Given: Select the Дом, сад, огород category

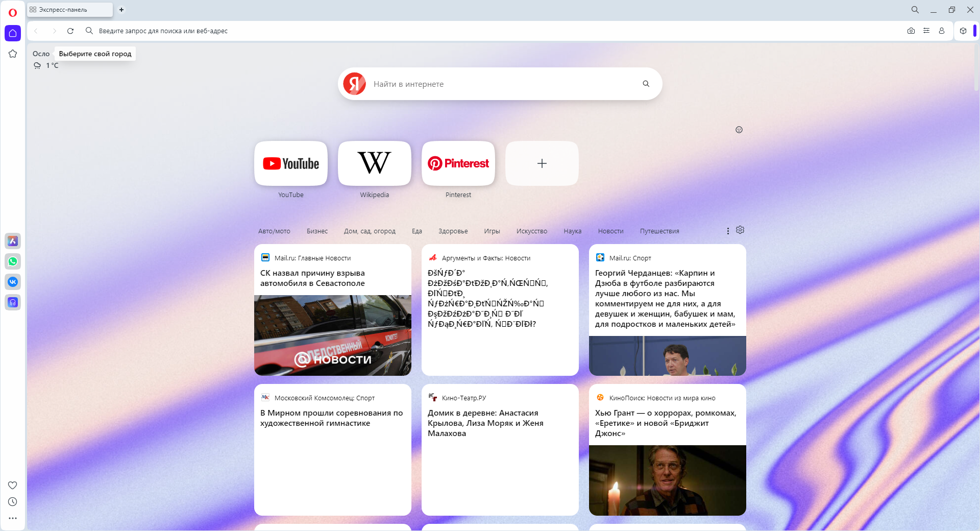Looking at the screenshot, I should point(370,231).
